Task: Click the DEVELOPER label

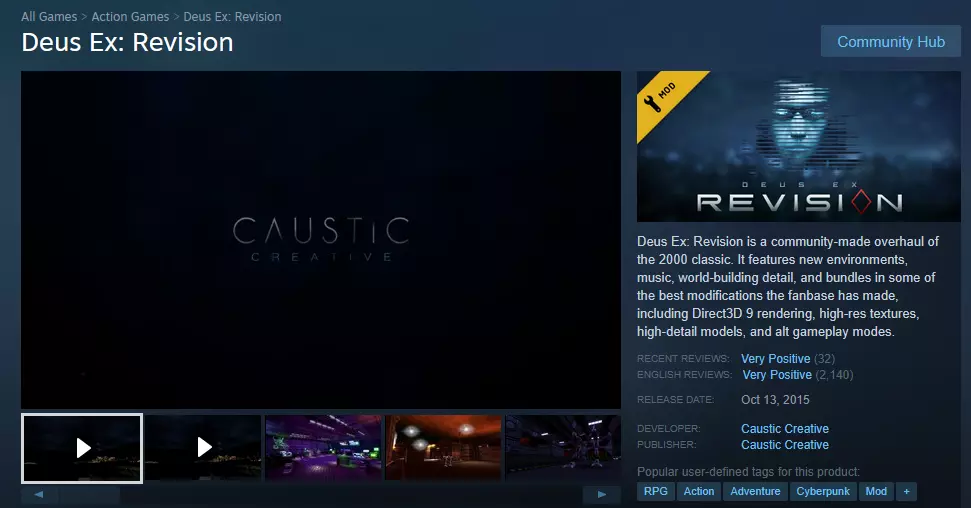Action: (x=669, y=429)
